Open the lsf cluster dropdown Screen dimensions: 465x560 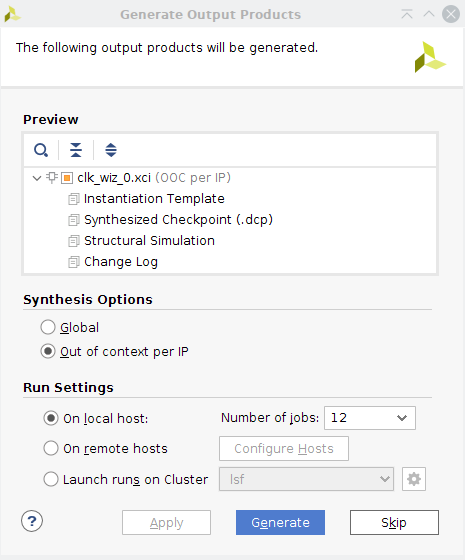tap(306, 479)
